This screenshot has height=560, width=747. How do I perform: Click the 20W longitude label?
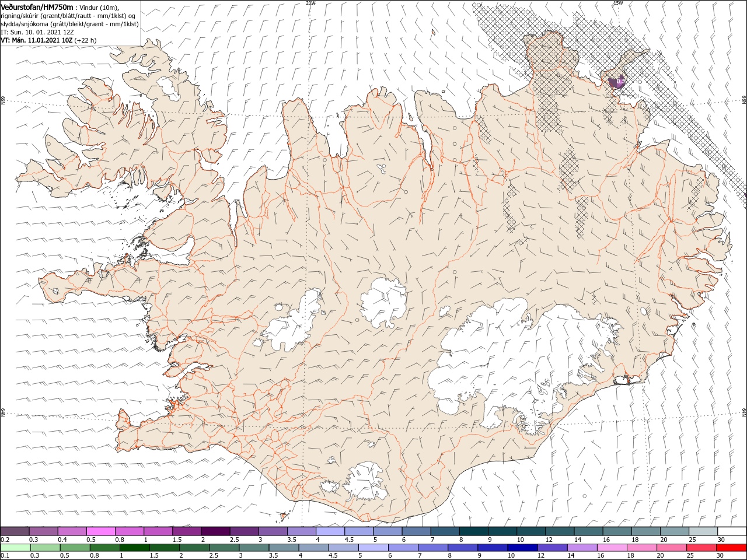[x=310, y=3]
